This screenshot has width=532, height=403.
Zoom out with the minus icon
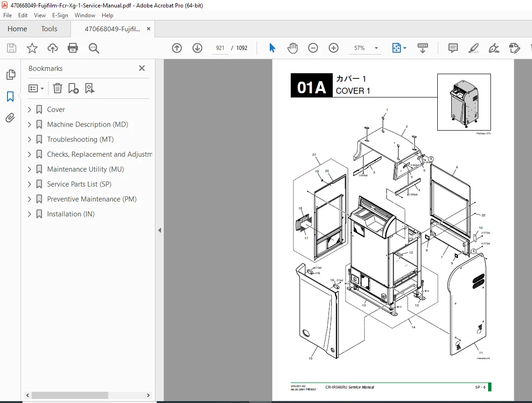click(313, 48)
